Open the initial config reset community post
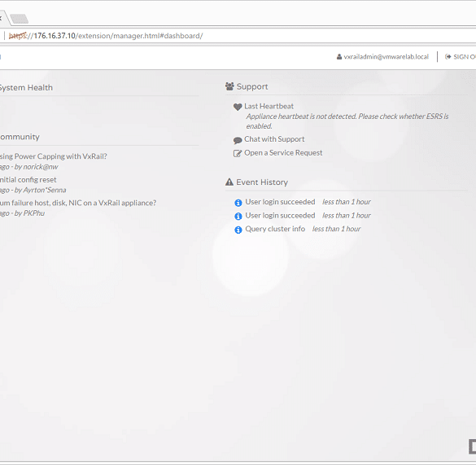The image size is (476, 465). [28, 180]
